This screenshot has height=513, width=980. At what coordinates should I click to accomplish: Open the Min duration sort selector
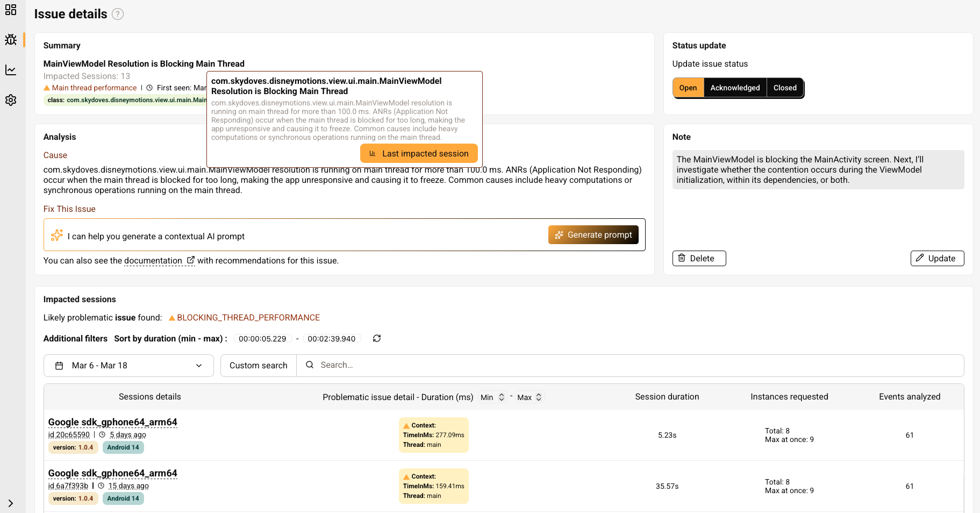tap(492, 397)
